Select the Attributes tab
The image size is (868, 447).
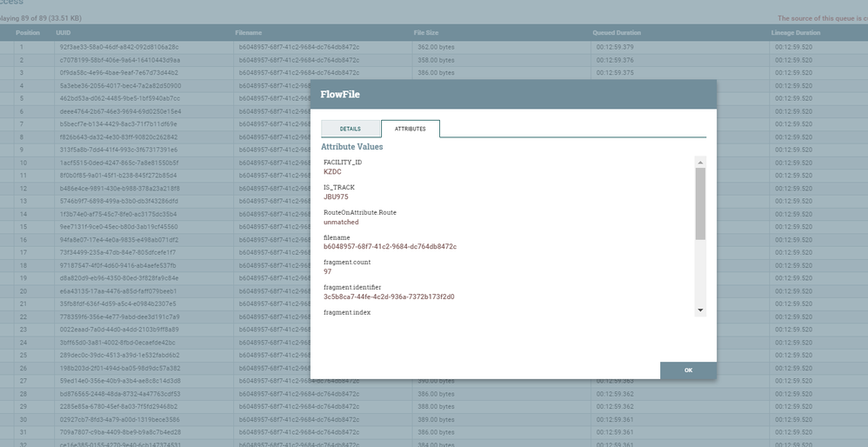411,129
